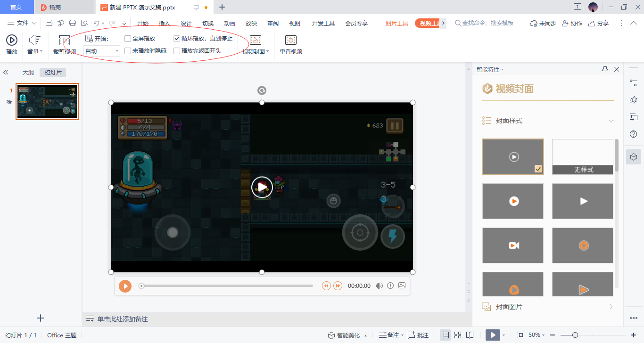Close the 智能特性 side panel

point(617,69)
